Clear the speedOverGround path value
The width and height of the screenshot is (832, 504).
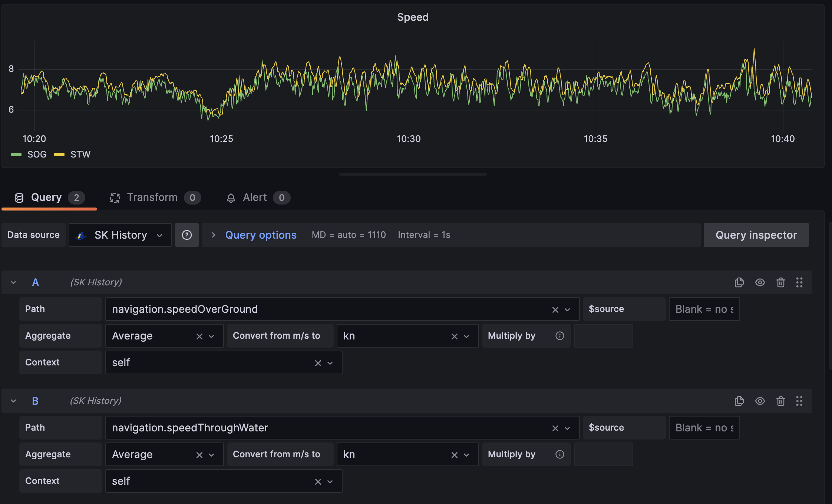555,310
